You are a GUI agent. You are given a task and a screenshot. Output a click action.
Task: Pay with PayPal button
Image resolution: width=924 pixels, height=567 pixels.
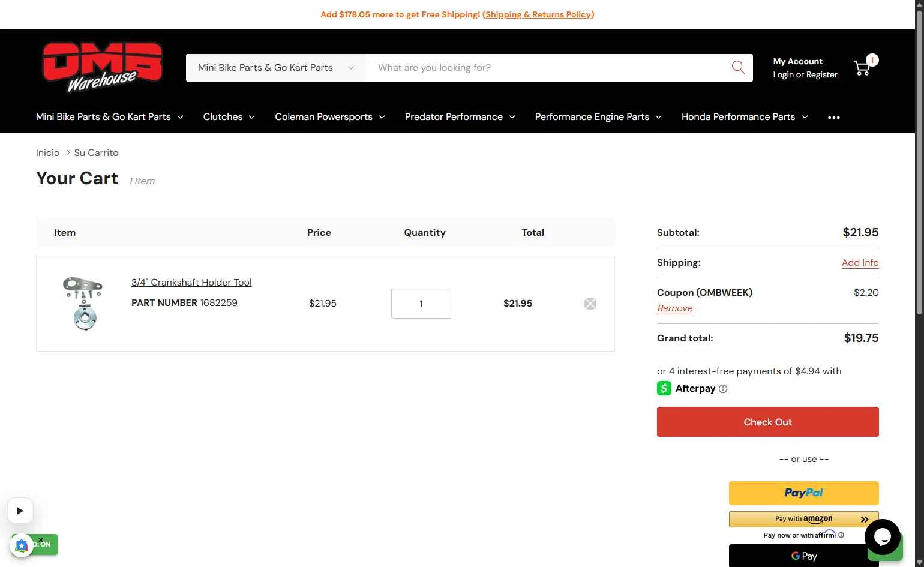[x=804, y=493]
